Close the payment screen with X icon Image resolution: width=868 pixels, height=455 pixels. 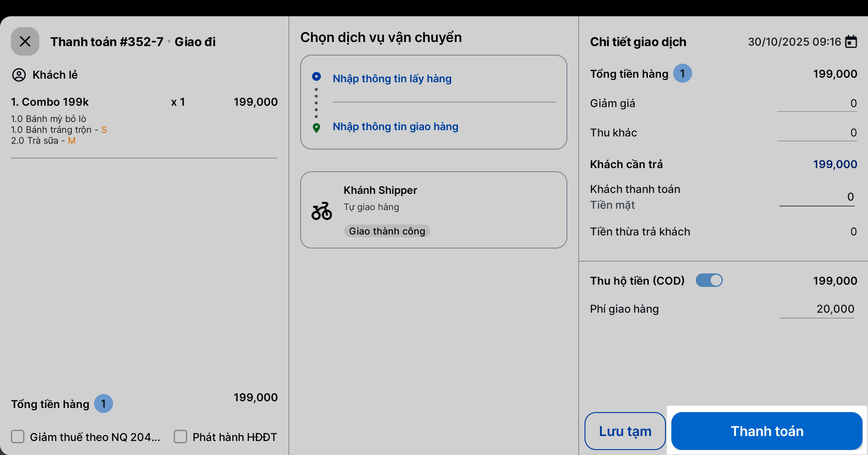point(25,42)
